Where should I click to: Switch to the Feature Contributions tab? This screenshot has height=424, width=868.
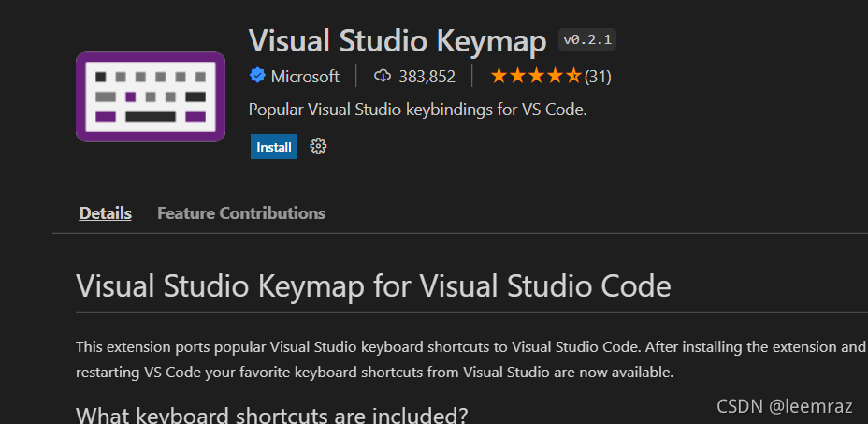(240, 212)
